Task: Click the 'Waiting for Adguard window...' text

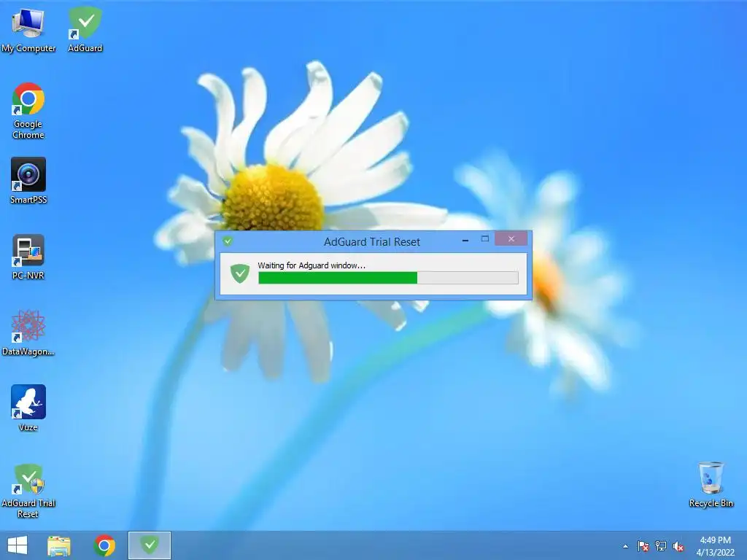Action: [311, 265]
